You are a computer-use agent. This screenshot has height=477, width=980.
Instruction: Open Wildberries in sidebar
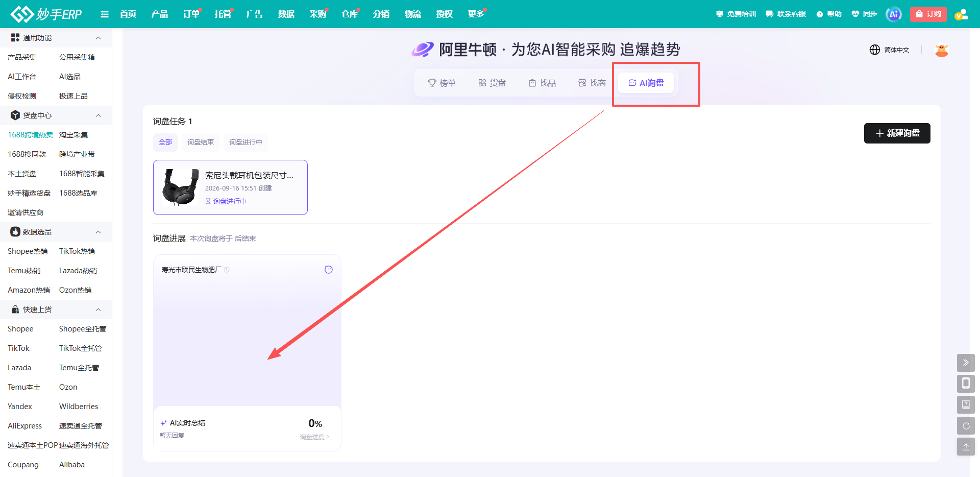pos(79,407)
